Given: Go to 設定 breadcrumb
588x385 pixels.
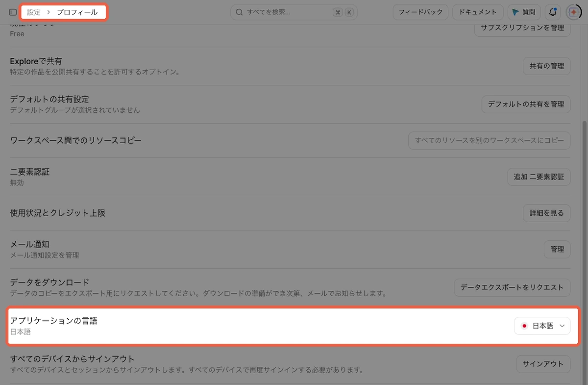Looking at the screenshot, I should pos(34,12).
